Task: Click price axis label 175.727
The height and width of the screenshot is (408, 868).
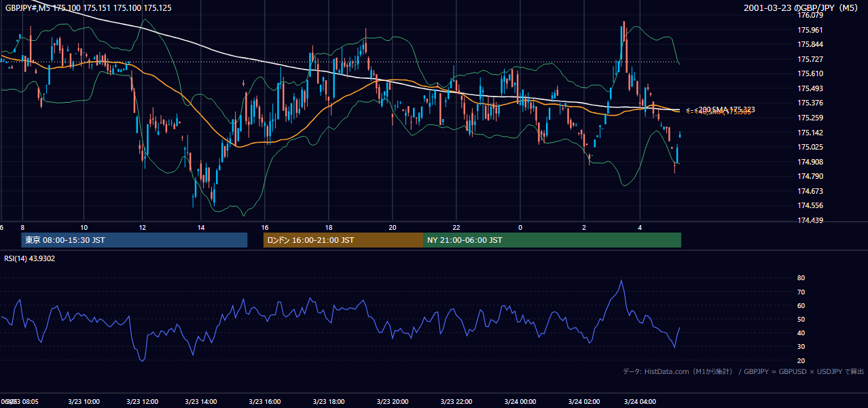Action: pos(810,59)
